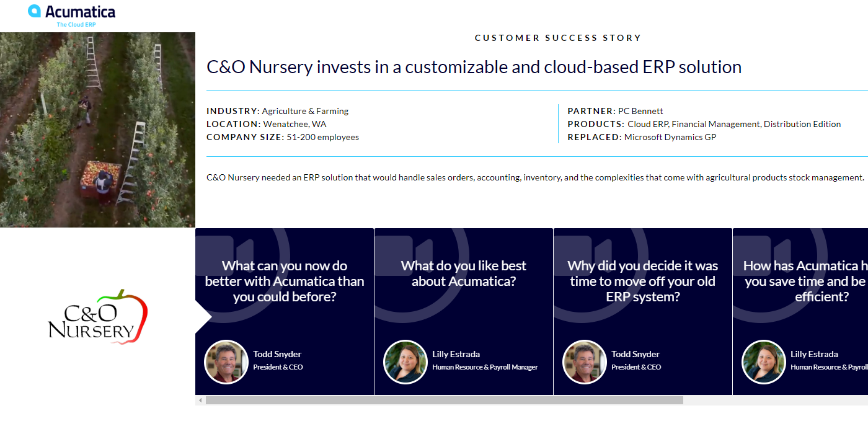Click Todd Snyder's avatar on 'old ERP system' card
This screenshot has width=868, height=434.
[584, 361]
